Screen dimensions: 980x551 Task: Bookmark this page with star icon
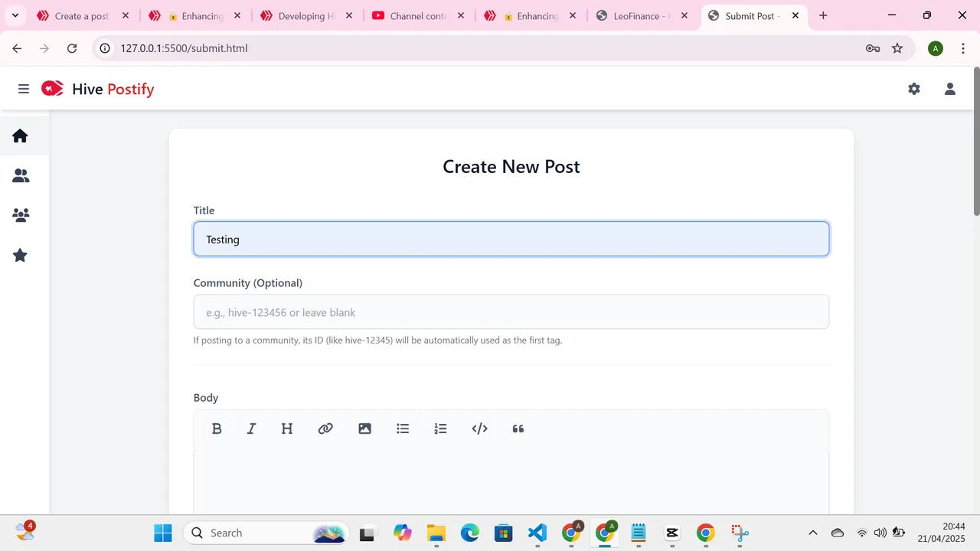(897, 48)
